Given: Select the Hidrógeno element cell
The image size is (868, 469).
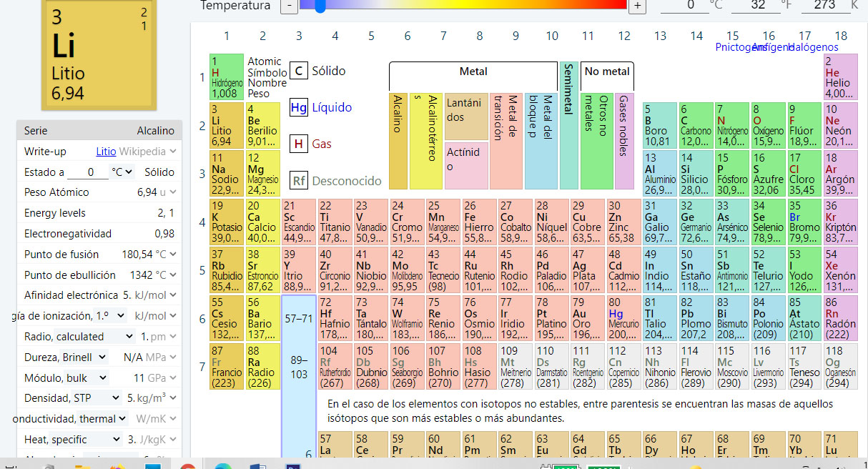Looking at the screenshot, I should click(x=227, y=77).
